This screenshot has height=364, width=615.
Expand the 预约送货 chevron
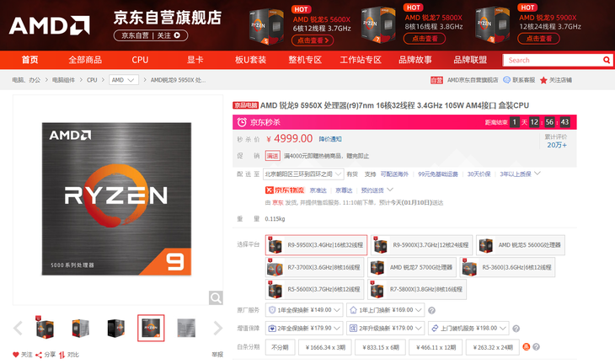[x=390, y=190]
